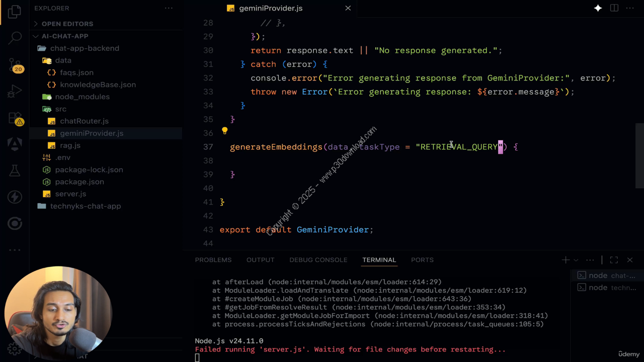
Task: Click the sparkle AI icon in title bar
Action: point(598,8)
